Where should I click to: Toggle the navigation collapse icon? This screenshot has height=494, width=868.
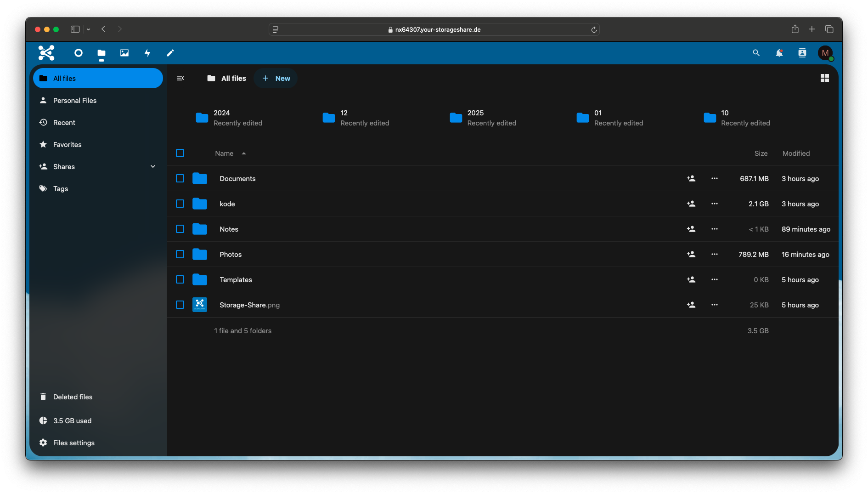[x=180, y=78]
